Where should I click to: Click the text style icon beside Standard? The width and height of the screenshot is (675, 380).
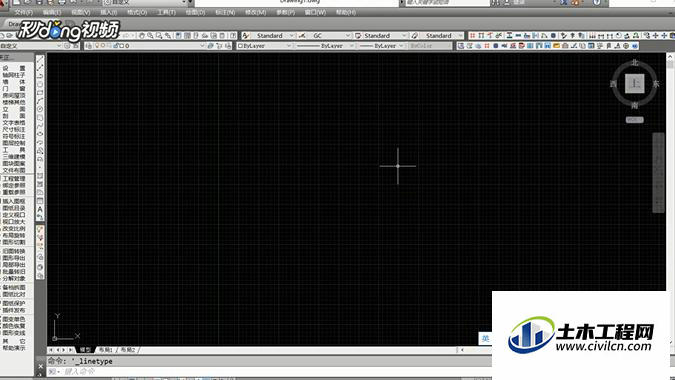click(245, 36)
